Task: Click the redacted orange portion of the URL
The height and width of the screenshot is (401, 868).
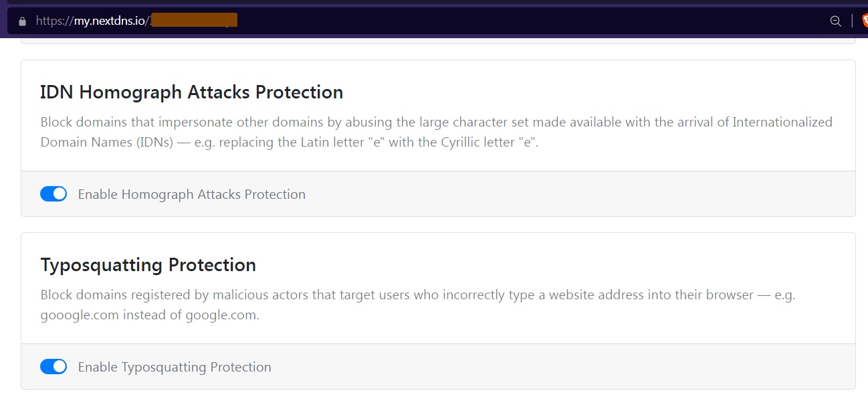Action: 194,20
